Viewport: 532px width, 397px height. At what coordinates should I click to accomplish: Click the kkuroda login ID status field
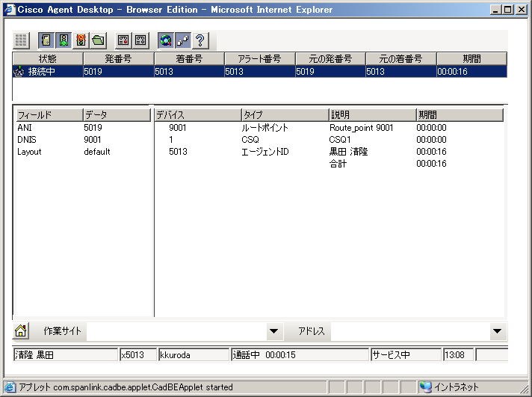[x=194, y=355]
